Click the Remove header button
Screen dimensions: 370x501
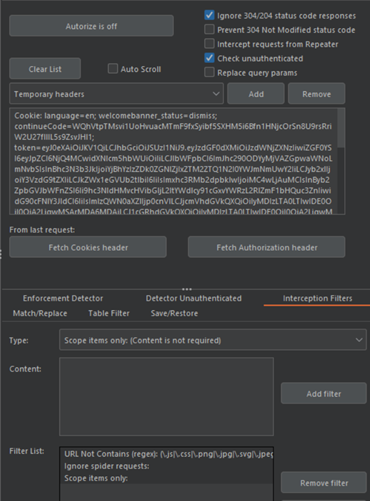[x=317, y=94]
